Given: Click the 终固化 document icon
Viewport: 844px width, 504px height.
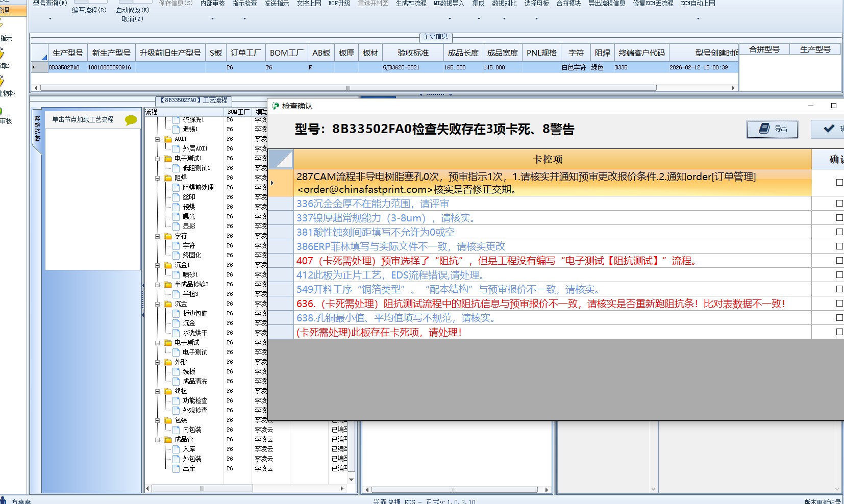Looking at the screenshot, I should pyautogui.click(x=176, y=255).
